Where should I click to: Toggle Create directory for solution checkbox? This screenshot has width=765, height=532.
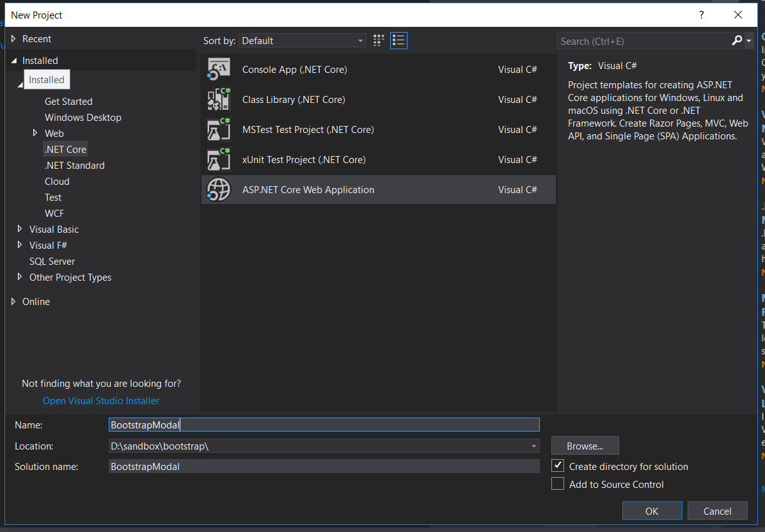tap(558, 465)
